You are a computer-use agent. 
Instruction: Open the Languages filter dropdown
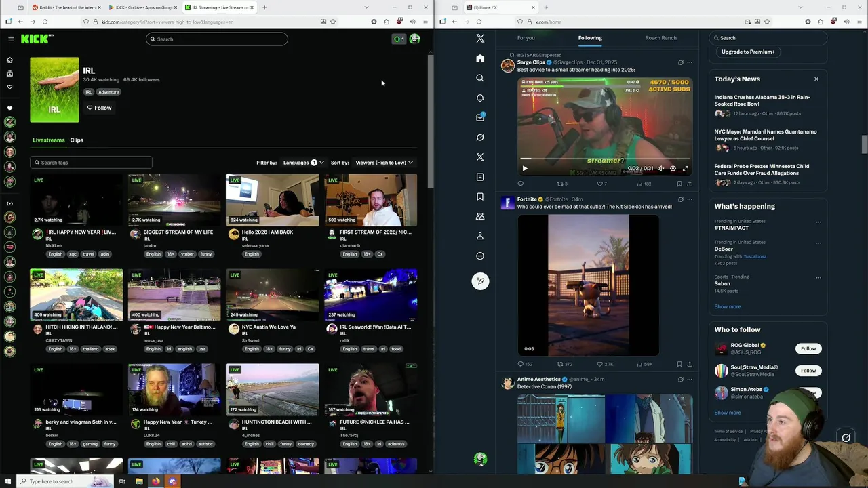(x=303, y=163)
